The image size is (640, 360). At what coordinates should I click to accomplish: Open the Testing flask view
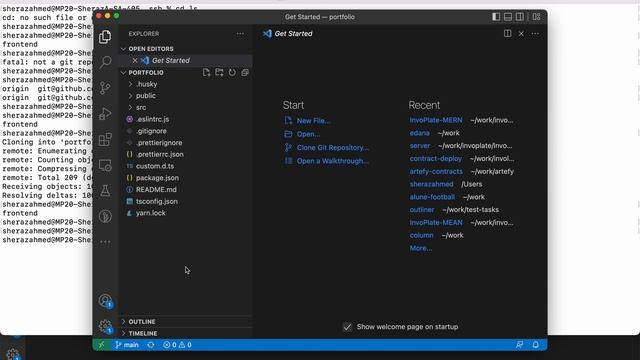105,191
